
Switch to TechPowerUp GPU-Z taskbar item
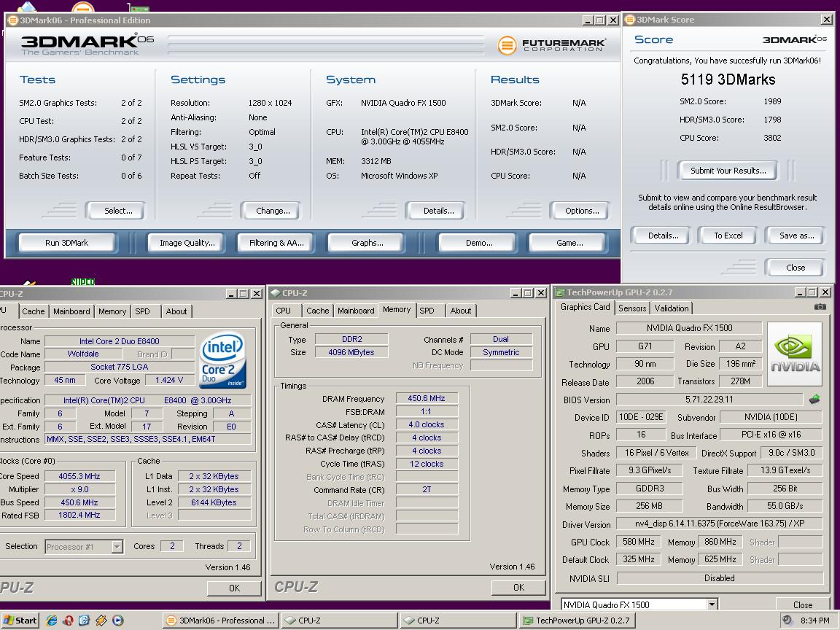(x=577, y=621)
